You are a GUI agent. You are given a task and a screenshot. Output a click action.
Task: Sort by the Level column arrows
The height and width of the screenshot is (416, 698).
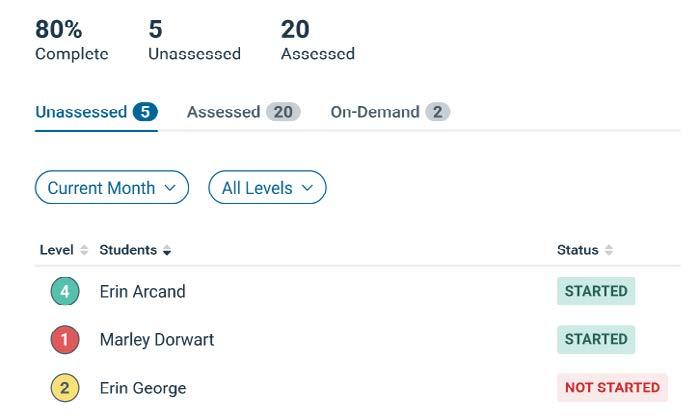[84, 250]
